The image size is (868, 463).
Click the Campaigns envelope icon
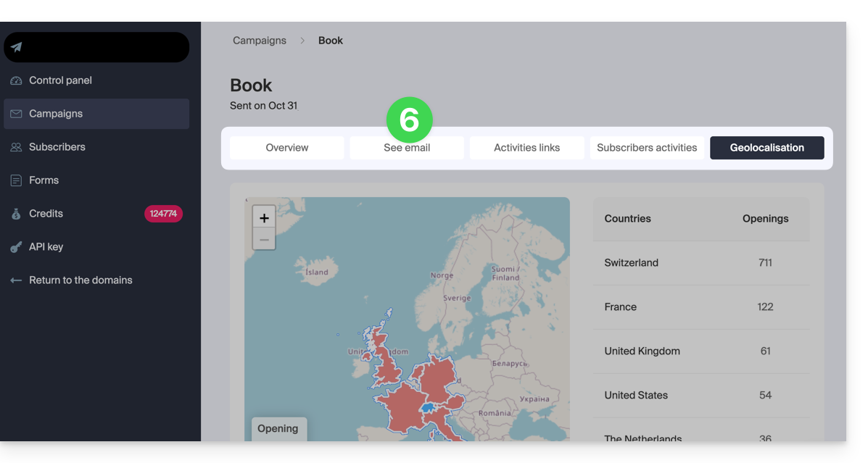[16, 114]
